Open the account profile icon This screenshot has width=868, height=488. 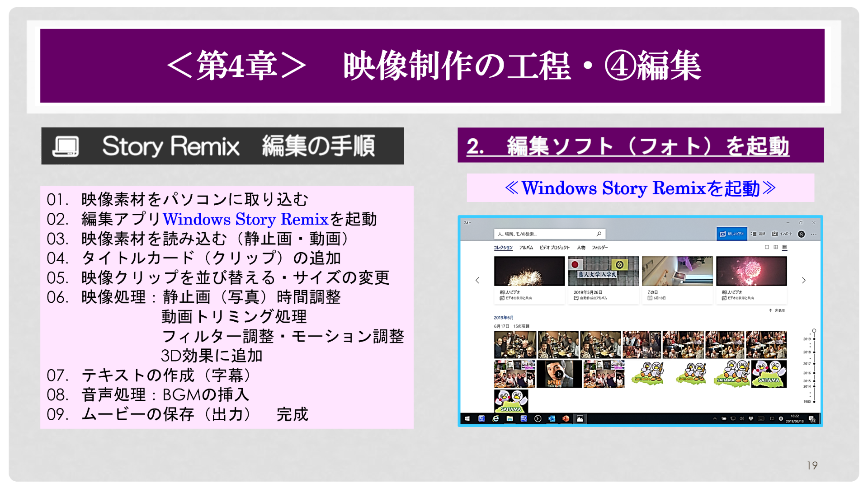(x=801, y=234)
